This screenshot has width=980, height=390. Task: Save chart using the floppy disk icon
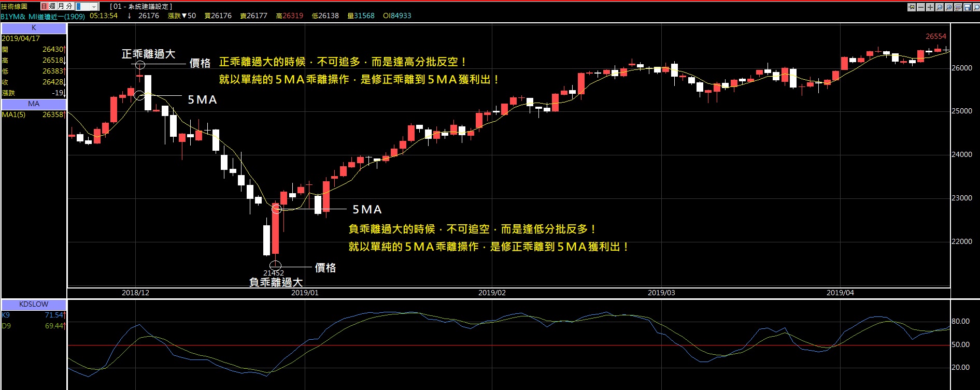coord(967,7)
